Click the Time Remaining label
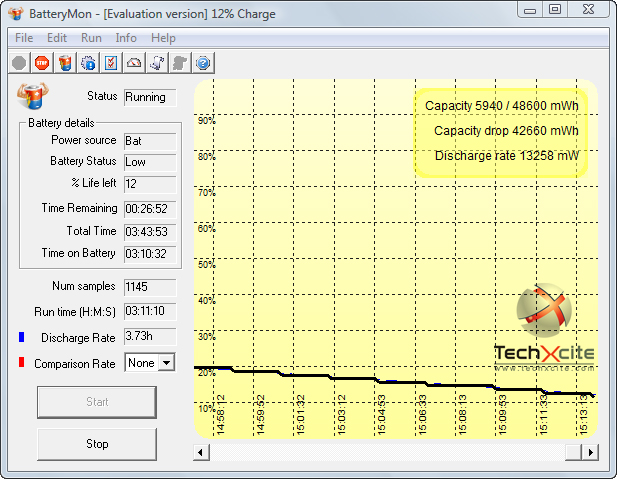 coord(79,208)
